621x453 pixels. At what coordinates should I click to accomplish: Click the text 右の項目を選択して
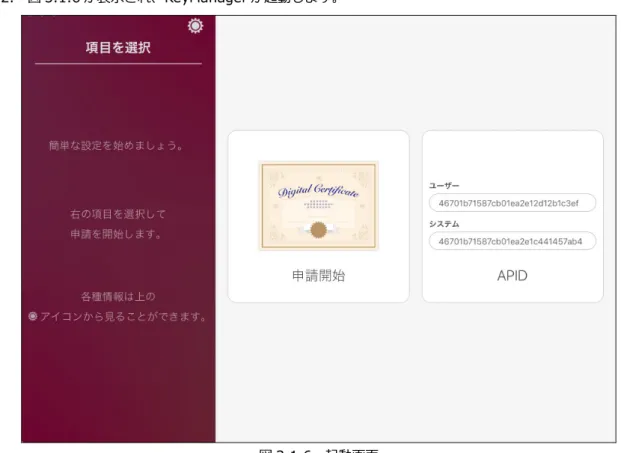click(x=118, y=214)
